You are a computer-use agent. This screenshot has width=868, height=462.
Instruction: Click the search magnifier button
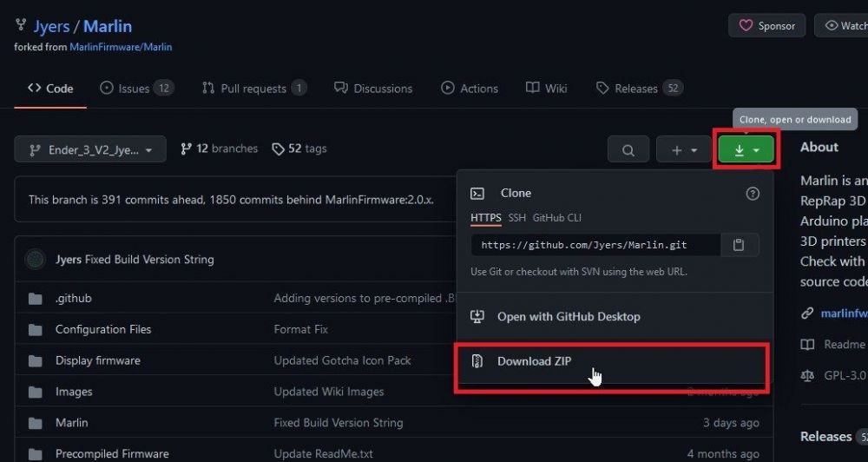628,150
